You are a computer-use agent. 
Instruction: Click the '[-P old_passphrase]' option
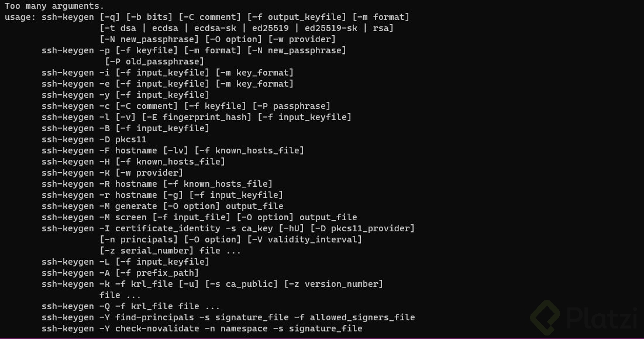[x=154, y=61]
